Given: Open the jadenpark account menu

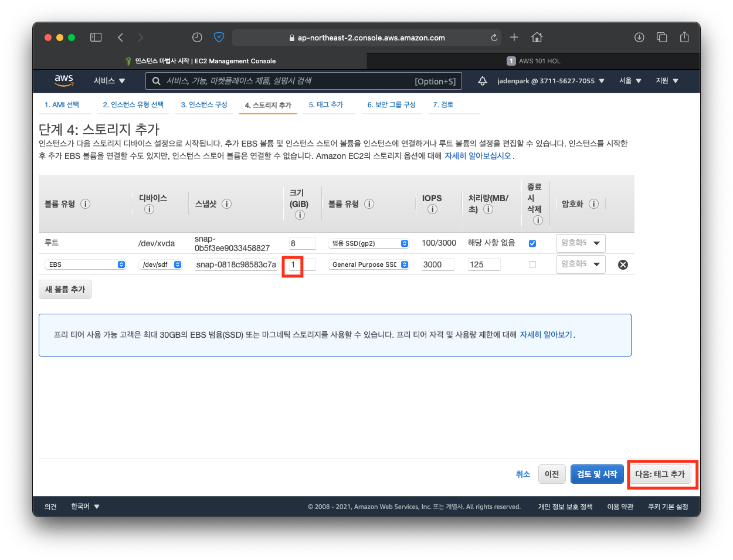Looking at the screenshot, I should (x=551, y=81).
